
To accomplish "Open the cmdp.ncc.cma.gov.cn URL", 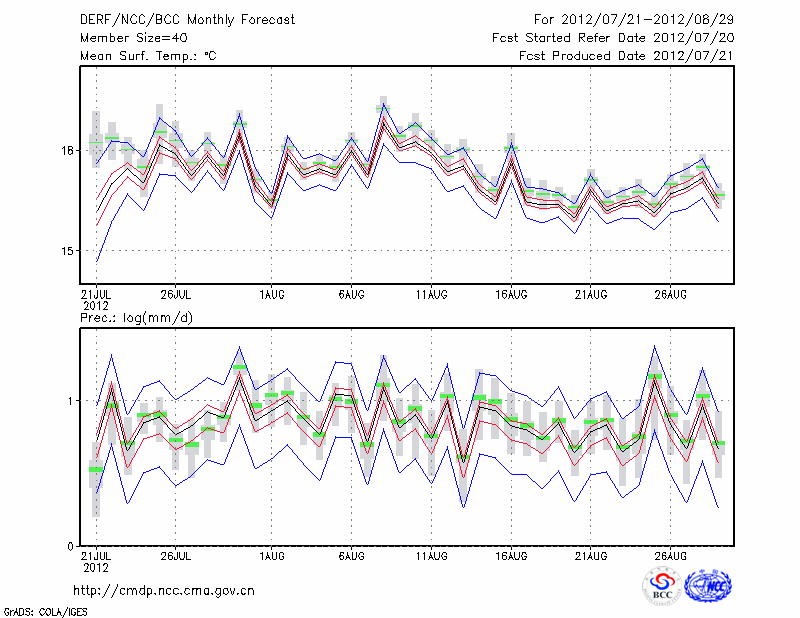I will click(x=164, y=591).
